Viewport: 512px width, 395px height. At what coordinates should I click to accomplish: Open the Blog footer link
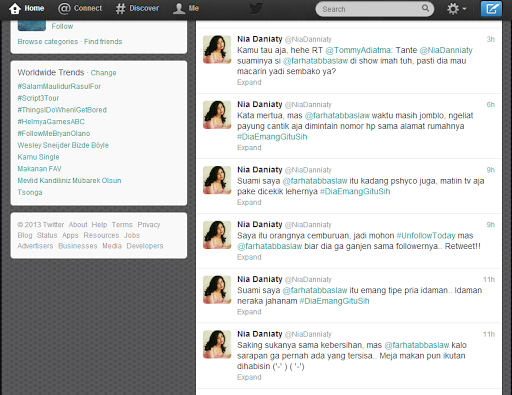click(25, 235)
